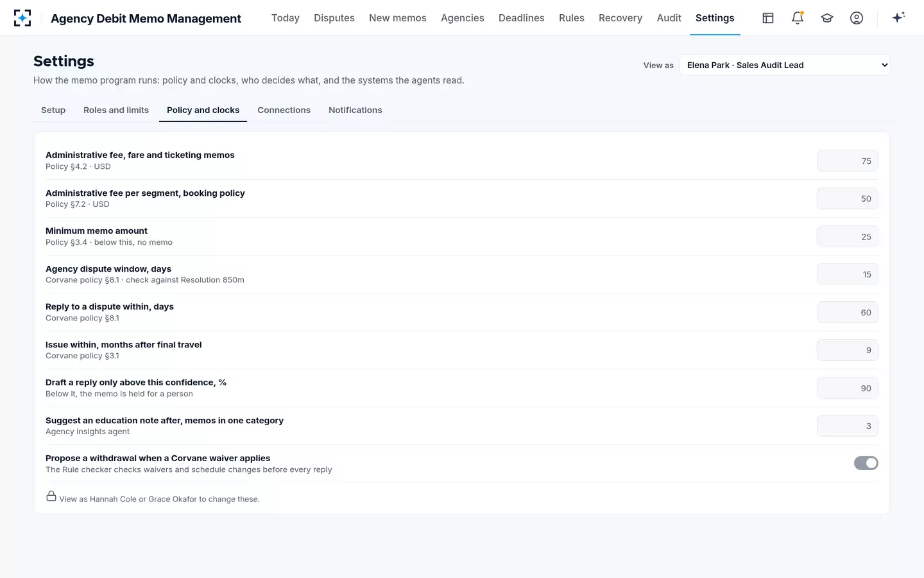The height and width of the screenshot is (578, 924).
Task: Go to the Today menu
Action: point(286,18)
